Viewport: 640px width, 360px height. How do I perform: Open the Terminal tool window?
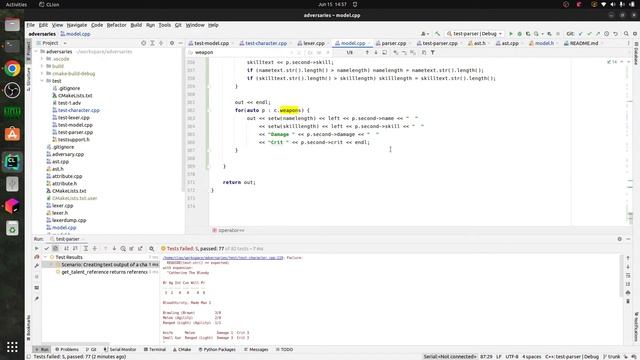coord(155,349)
